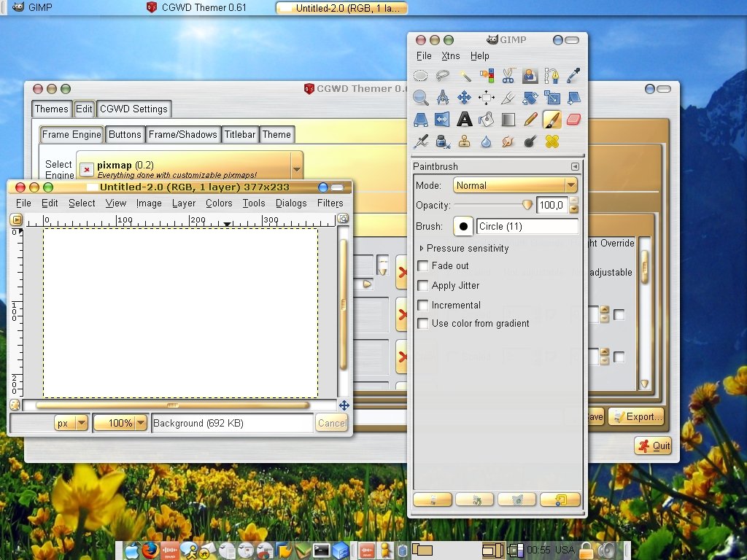Select the Fuzzy Select magic wand tool
The height and width of the screenshot is (560, 747).
(465, 76)
